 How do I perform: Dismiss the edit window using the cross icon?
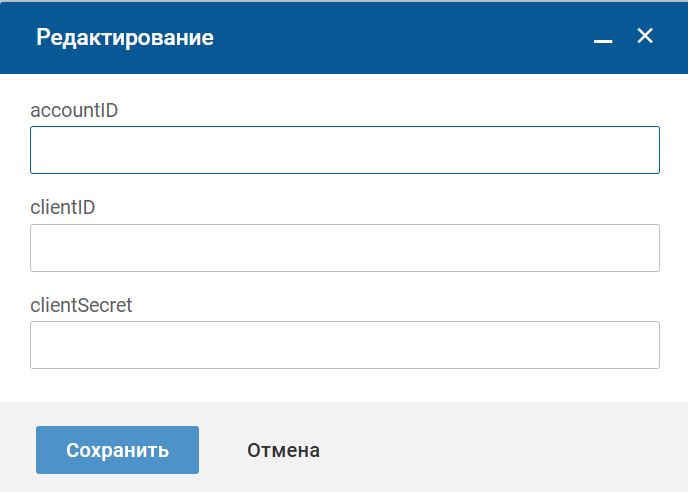coord(645,36)
